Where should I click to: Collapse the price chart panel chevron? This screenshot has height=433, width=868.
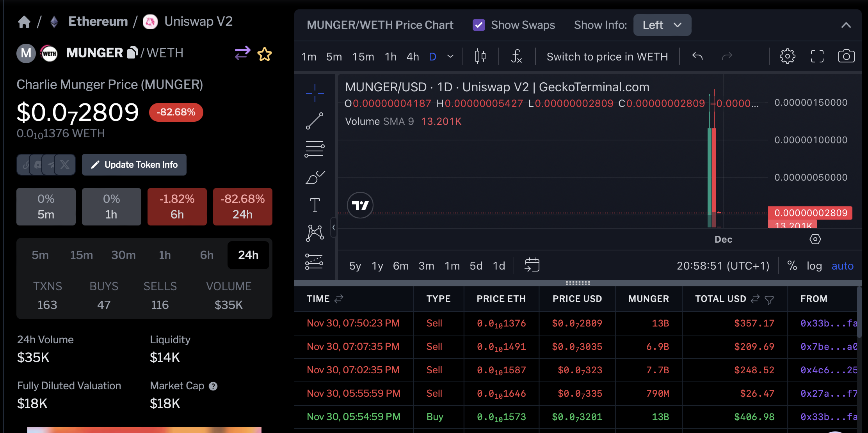tap(846, 25)
